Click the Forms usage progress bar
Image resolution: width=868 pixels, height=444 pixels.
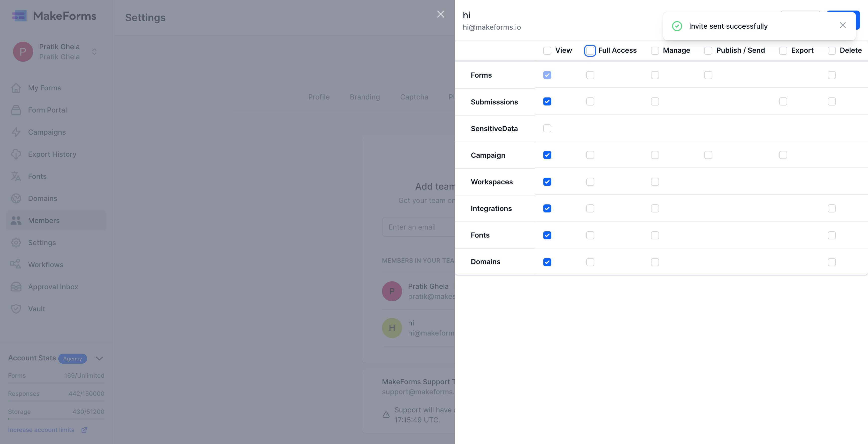tap(56, 383)
